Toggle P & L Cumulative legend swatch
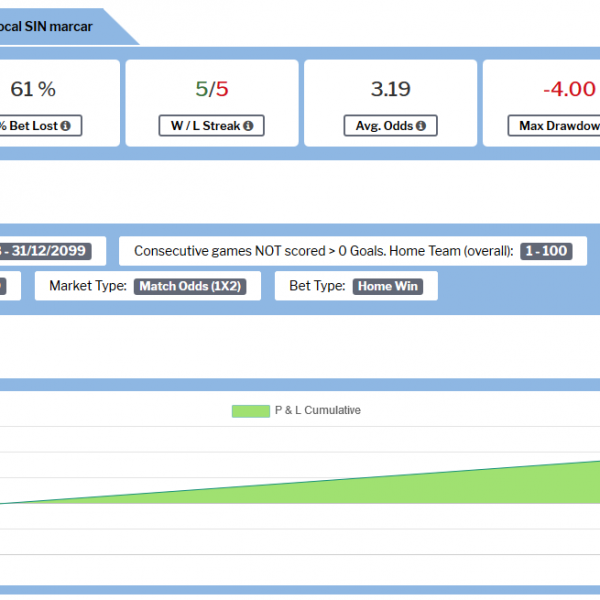The height and width of the screenshot is (600, 600). [251, 411]
